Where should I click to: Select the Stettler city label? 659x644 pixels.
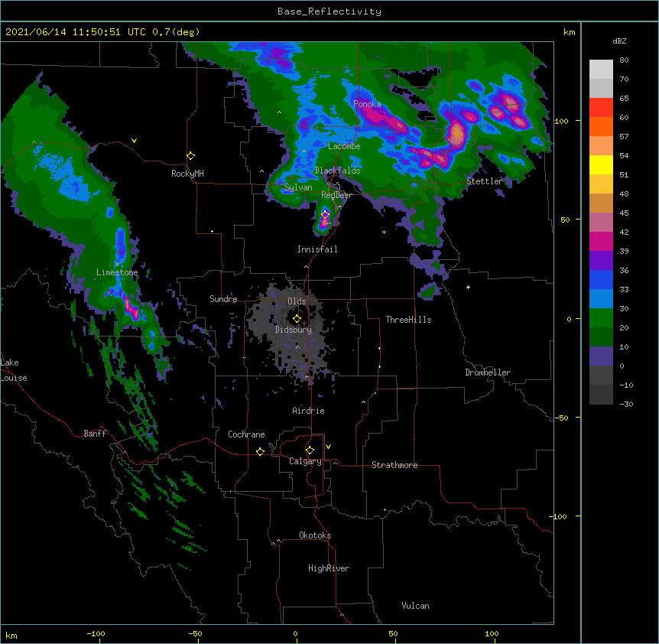click(485, 181)
